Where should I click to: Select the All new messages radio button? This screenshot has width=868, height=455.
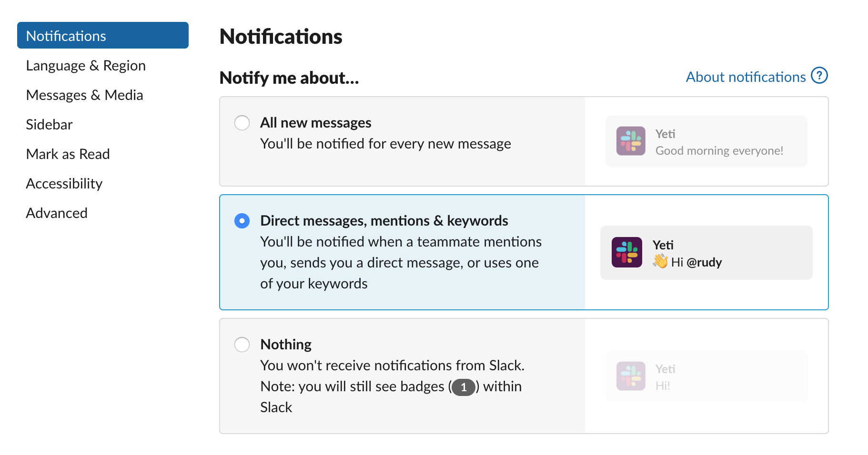coord(242,123)
